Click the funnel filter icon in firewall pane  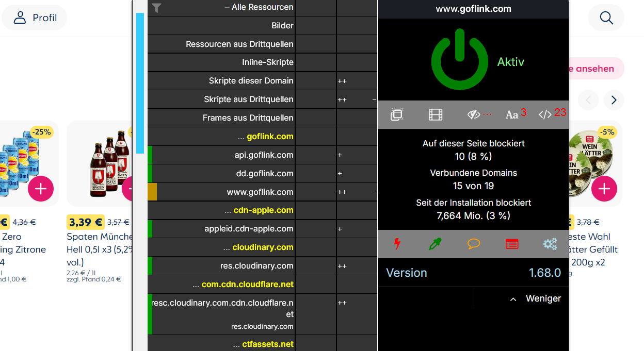point(157,7)
